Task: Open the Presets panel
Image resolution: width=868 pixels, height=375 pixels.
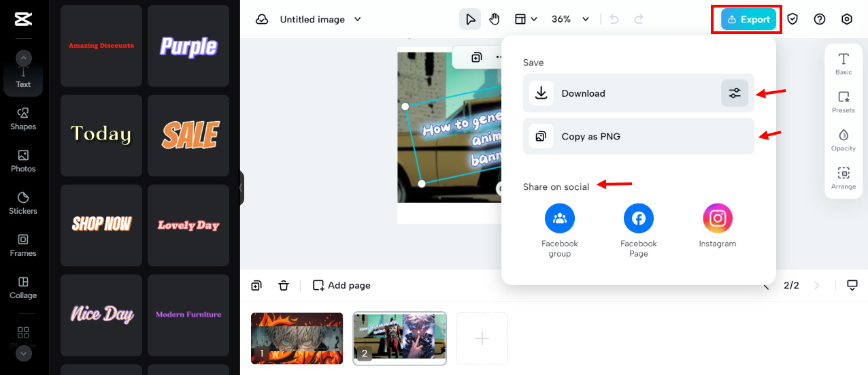Action: (844, 102)
